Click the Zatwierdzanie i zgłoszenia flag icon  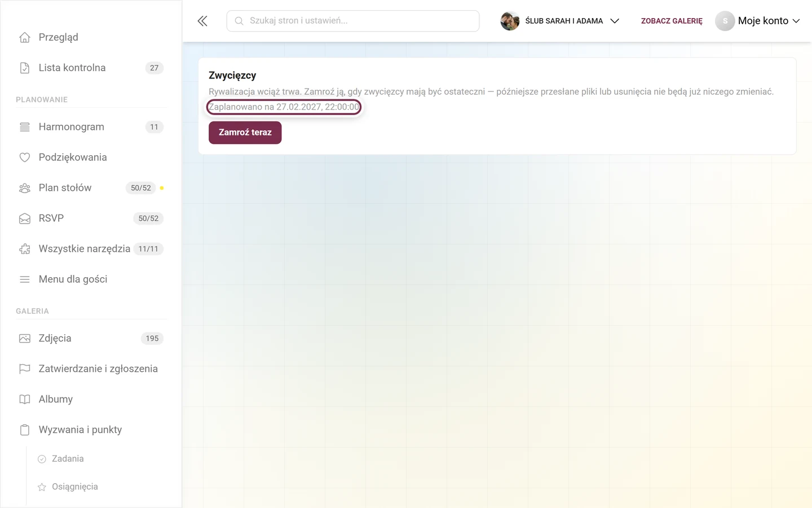pos(25,369)
